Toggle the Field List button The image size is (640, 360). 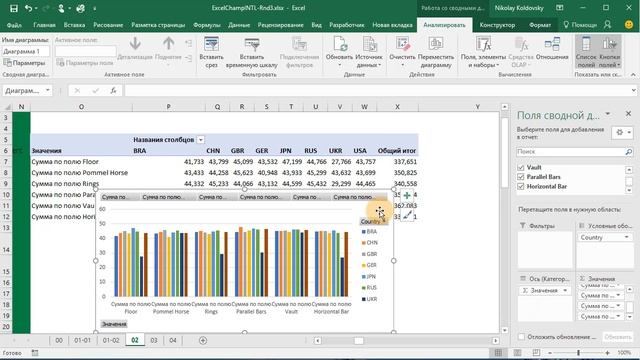(586, 52)
